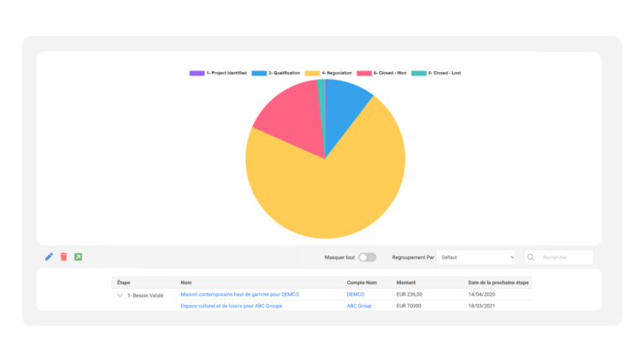Toggle 1- Project Identified legend swatch
The width and height of the screenshot is (644, 362).
pos(197,73)
